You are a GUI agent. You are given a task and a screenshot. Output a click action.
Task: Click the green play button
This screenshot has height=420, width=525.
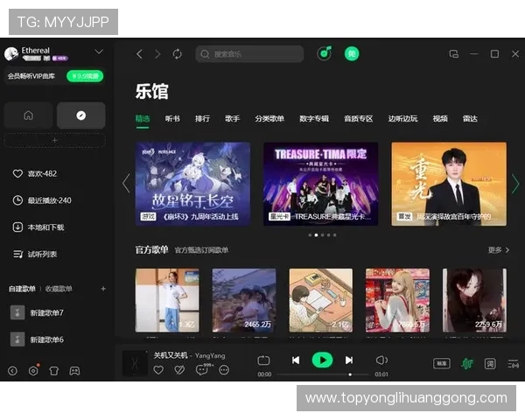click(x=322, y=360)
